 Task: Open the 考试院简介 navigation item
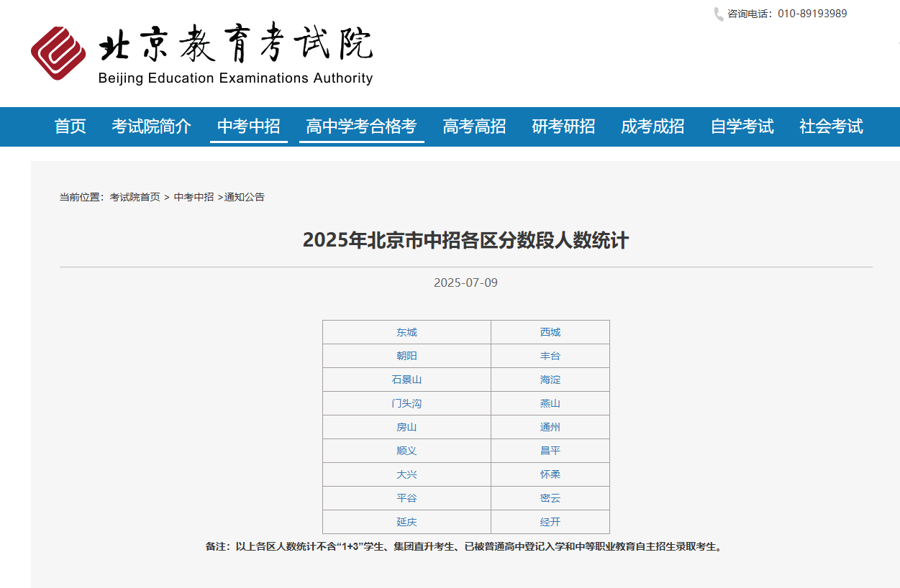pyautogui.click(x=152, y=127)
